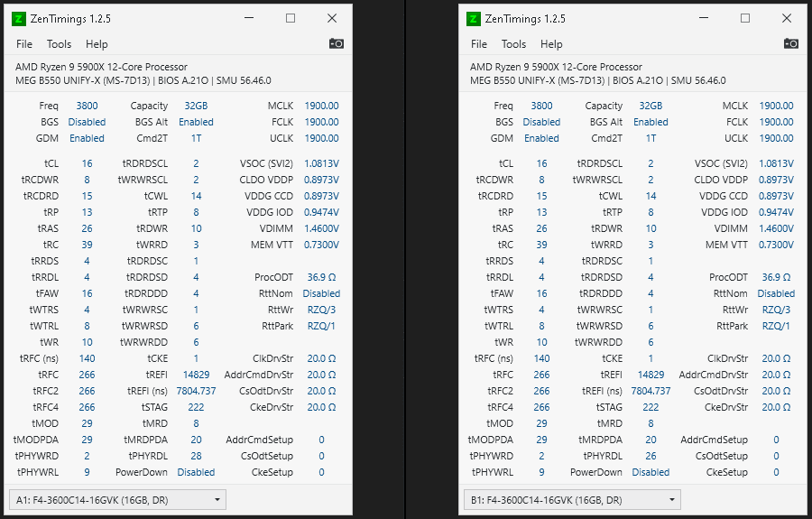This screenshot has width=812, height=519.
Task: Click tRAS value 26 in left window
Action: click(87, 228)
